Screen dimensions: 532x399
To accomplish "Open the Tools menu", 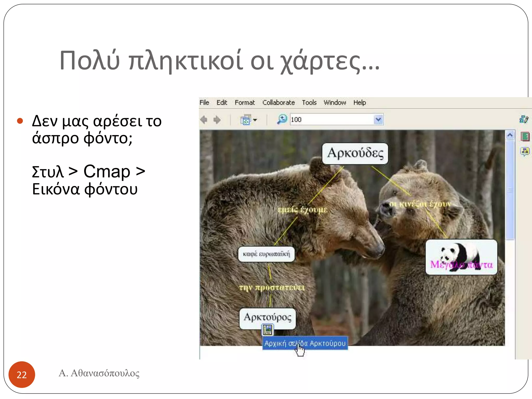I will click(309, 103).
